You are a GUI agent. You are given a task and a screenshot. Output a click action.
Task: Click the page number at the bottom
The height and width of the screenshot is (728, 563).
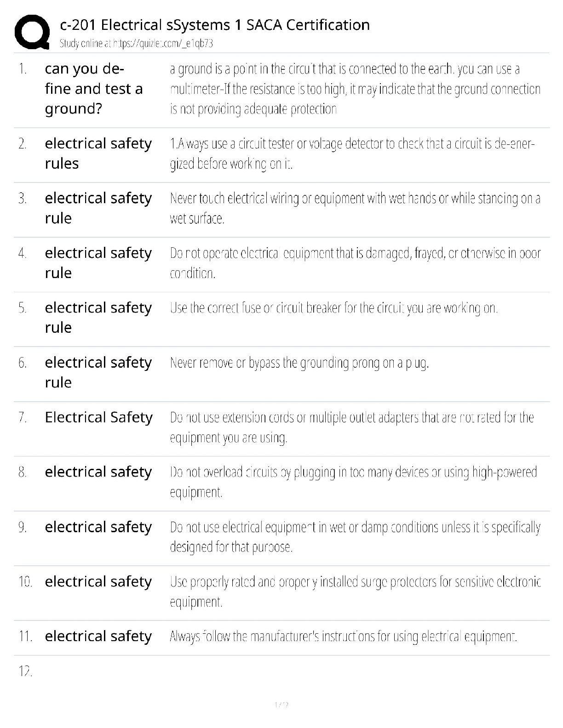click(281, 705)
